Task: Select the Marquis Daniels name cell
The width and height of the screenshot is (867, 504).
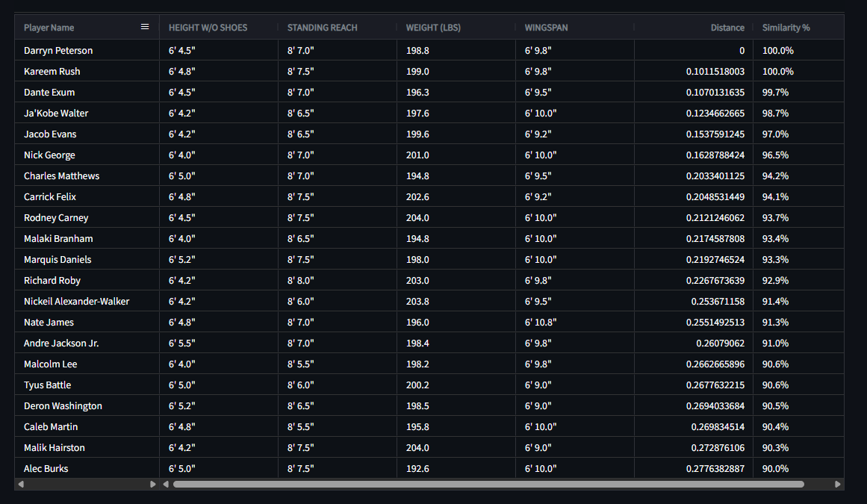Action: coord(87,260)
